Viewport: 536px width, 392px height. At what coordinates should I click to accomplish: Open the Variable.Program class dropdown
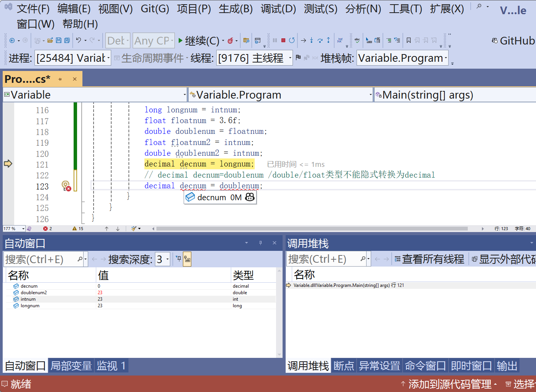coord(281,95)
